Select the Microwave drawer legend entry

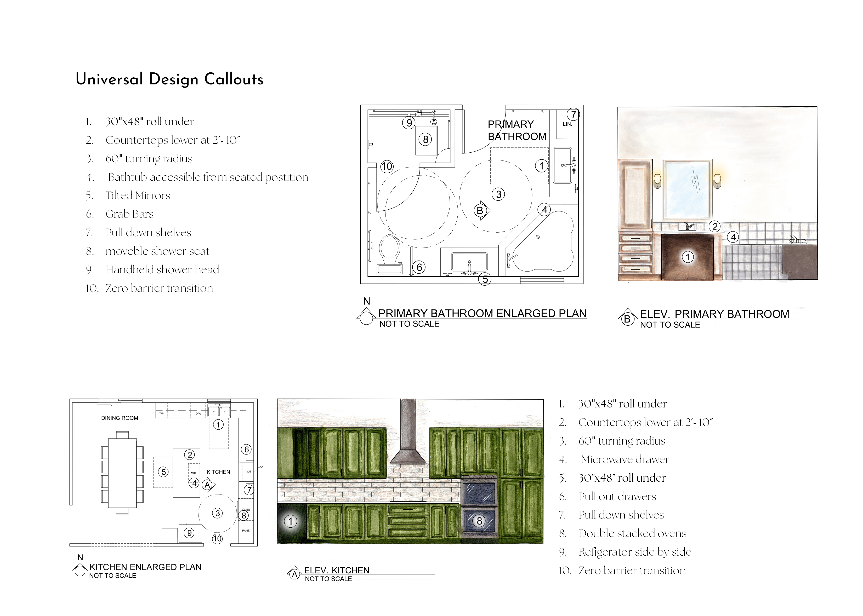coord(625,460)
